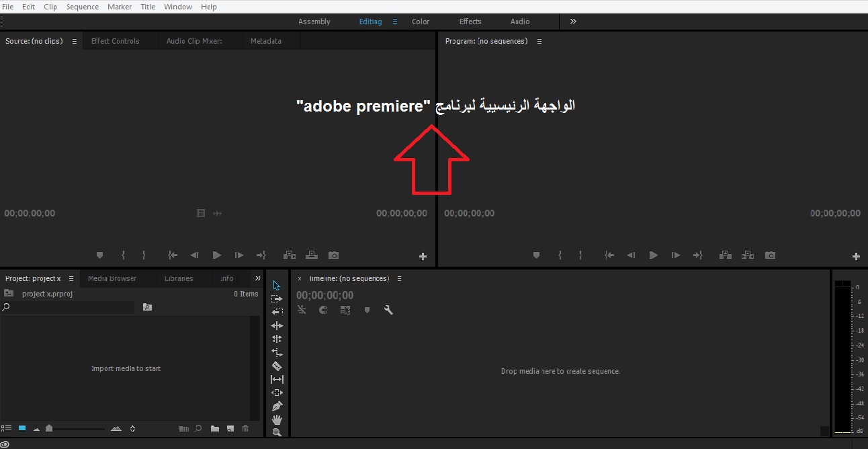Mark In point in Source monitor
This screenshot has width=868, height=449.
pos(123,255)
